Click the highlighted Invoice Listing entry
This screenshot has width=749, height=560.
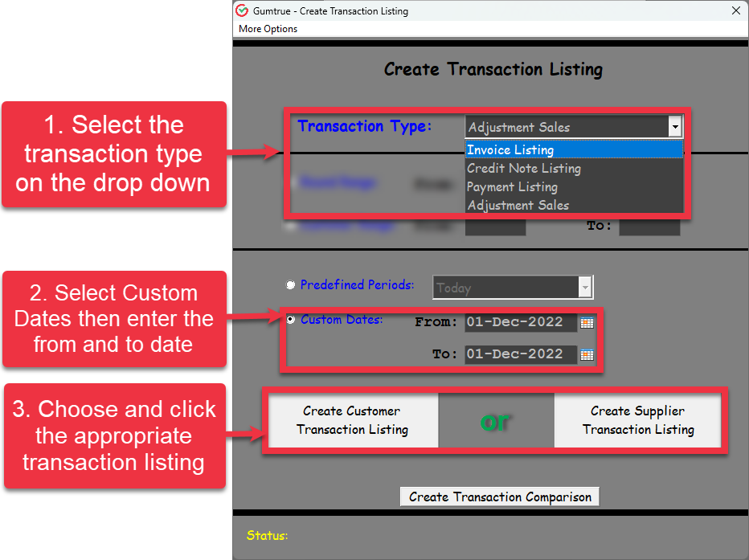coord(511,149)
